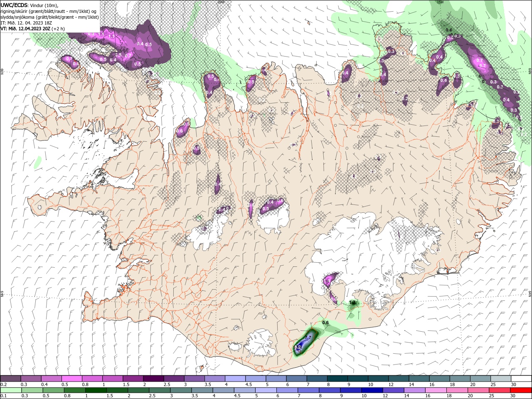Click the '0.4' label on the snow scale
The height and width of the screenshot is (399, 532).
click(x=44, y=385)
